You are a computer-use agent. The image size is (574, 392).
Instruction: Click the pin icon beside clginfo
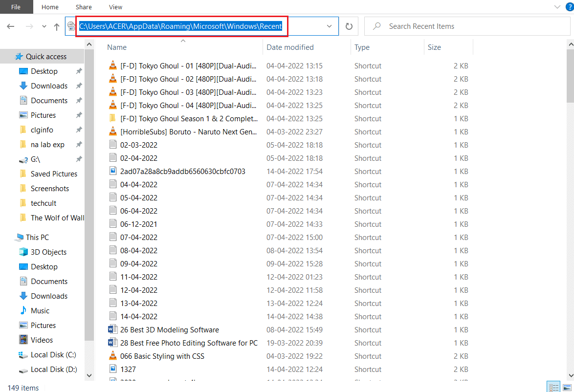[79, 130]
